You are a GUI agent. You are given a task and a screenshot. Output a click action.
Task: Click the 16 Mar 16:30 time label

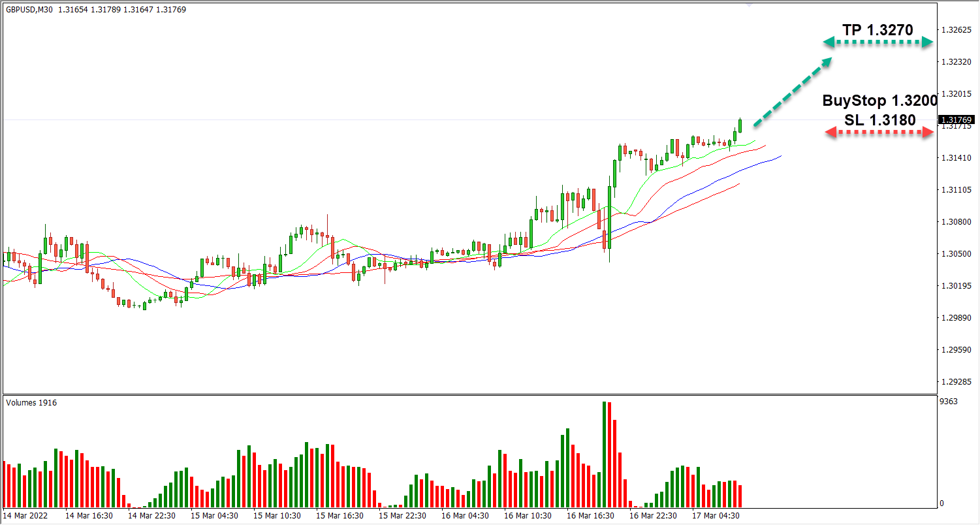[590, 516]
